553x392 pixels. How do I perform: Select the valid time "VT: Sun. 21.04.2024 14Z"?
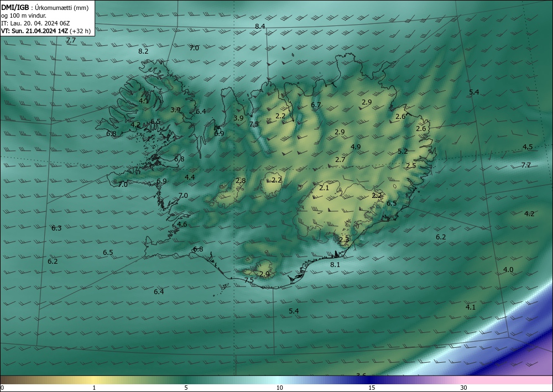coord(34,31)
